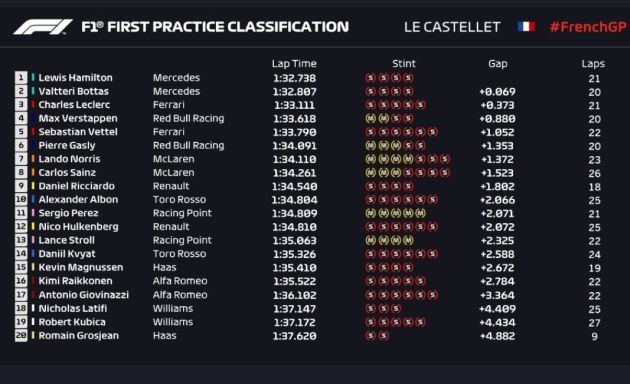The height and width of the screenshot is (384, 630).
Task: Click last soft tyre icon in Lando Norris's stint
Action: pyautogui.click(x=444, y=159)
